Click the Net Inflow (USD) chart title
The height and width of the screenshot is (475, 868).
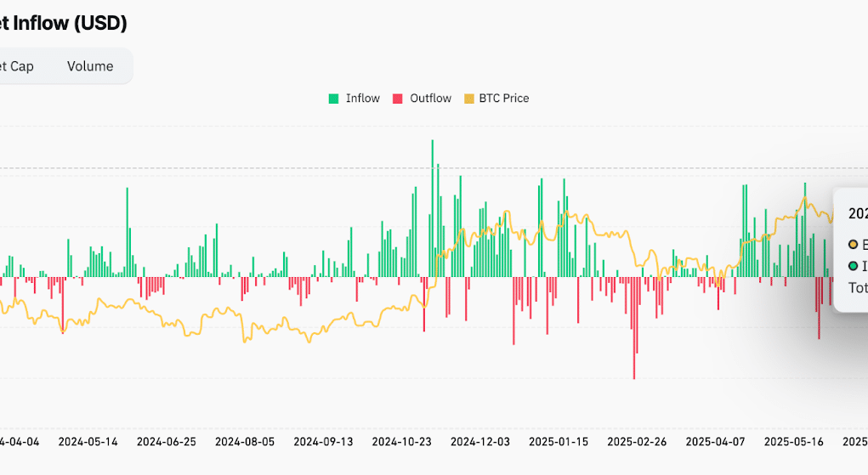64,24
